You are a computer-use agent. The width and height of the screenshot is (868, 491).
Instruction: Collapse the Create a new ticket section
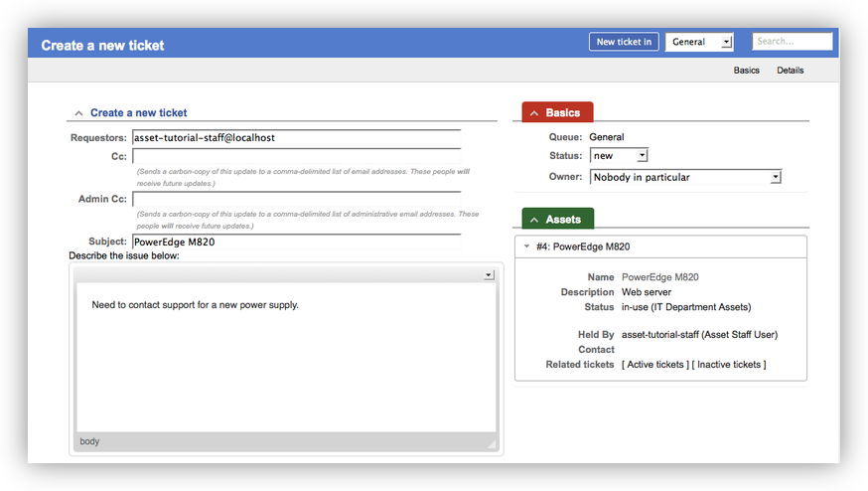pos(78,113)
